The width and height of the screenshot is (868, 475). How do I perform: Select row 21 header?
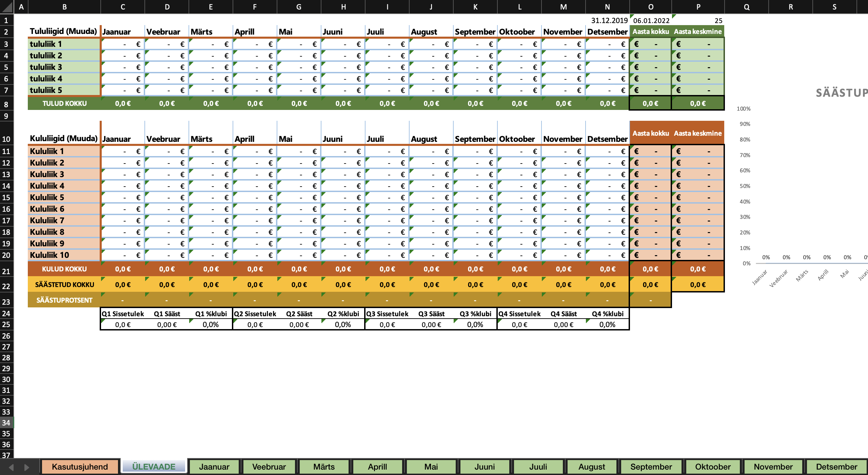[6, 271]
